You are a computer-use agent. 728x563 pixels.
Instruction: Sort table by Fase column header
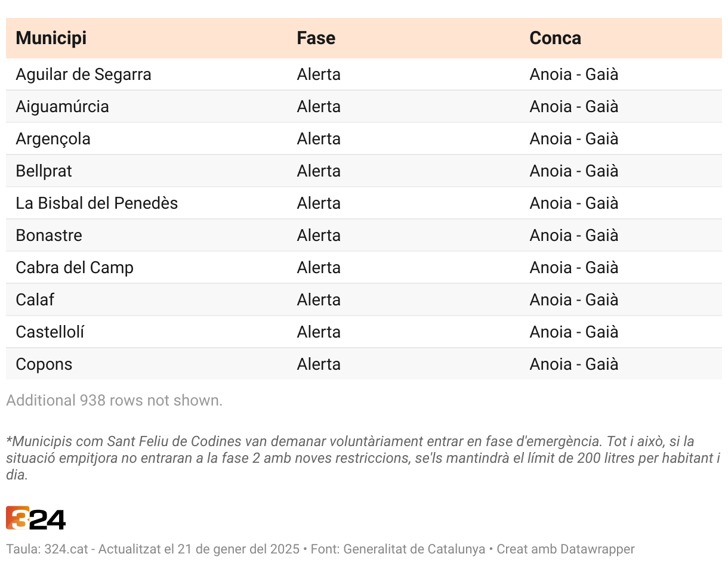[316, 38]
